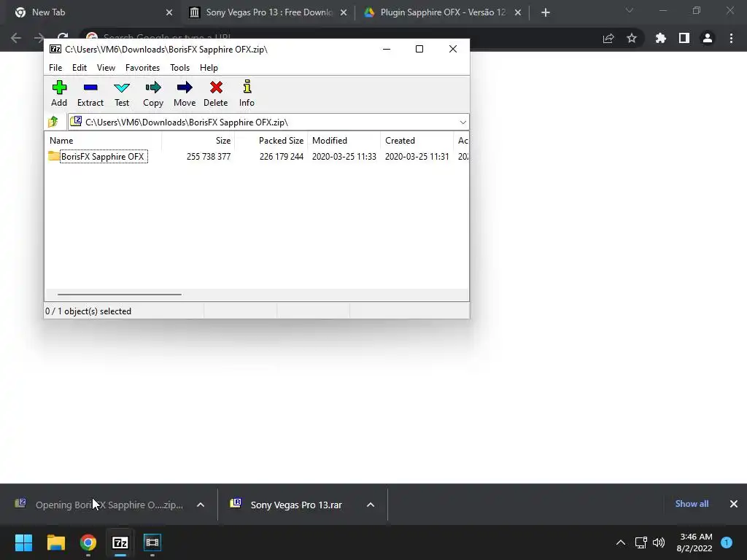Expand options for Sony Vegas Pro 13.rar

(x=370, y=505)
